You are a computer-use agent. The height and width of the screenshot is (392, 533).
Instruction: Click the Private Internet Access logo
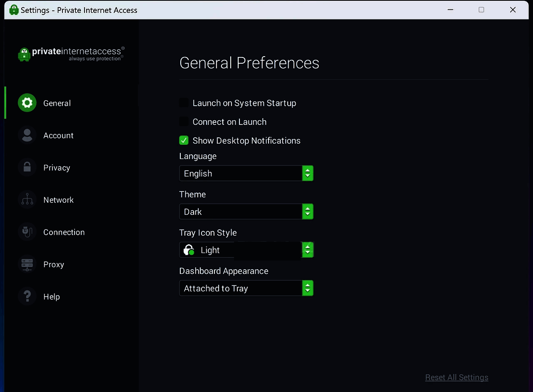coord(71,54)
